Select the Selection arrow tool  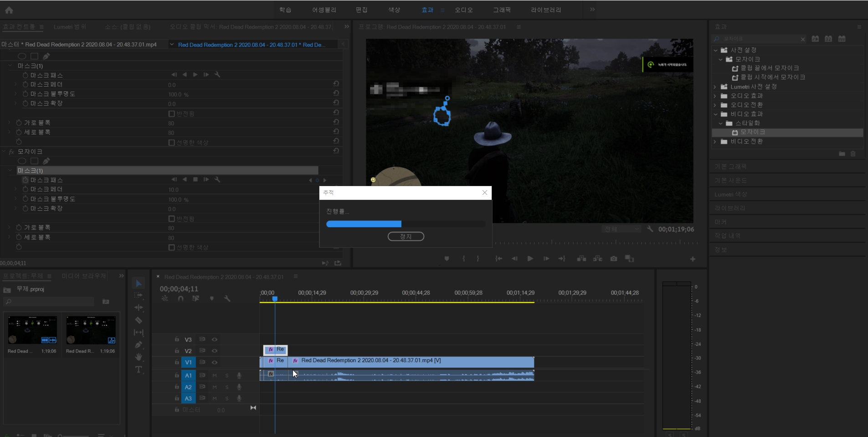[x=139, y=283]
